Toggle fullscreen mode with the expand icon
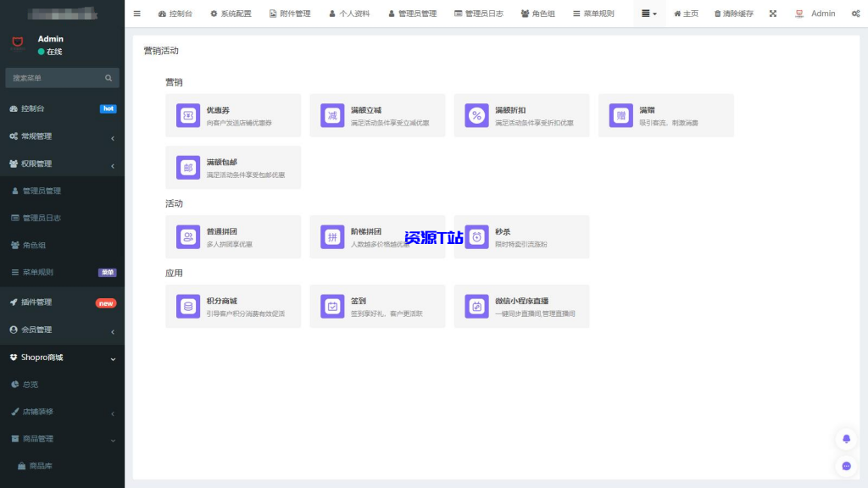Screen dimensions: 868x488 pyautogui.click(x=773, y=14)
